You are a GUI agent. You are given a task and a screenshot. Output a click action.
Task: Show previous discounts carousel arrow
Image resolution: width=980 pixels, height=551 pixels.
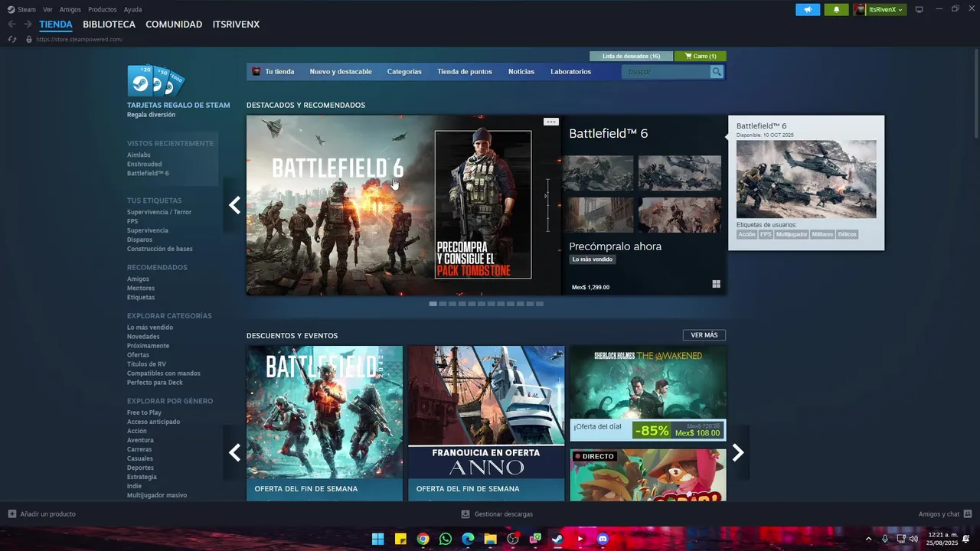coord(234,452)
